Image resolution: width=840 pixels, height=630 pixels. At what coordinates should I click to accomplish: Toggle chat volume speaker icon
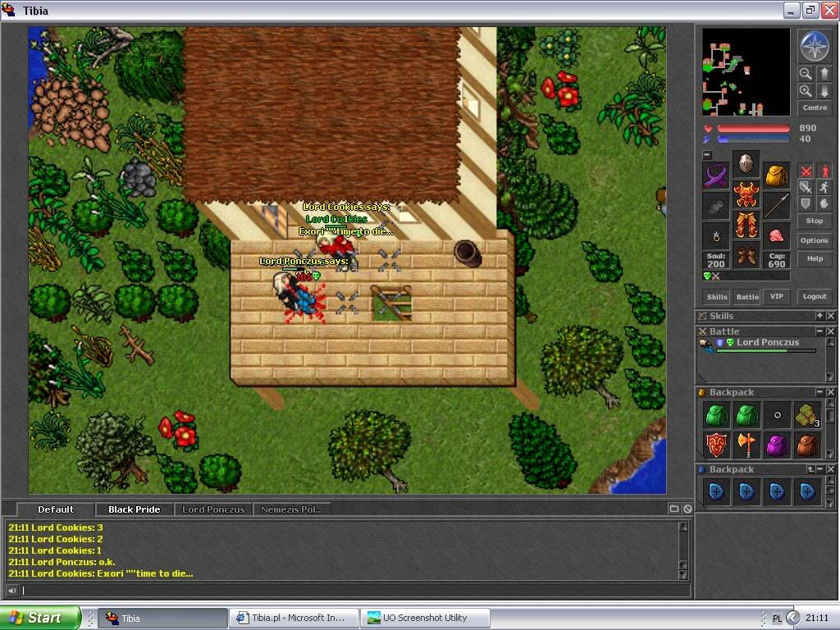(x=11, y=591)
